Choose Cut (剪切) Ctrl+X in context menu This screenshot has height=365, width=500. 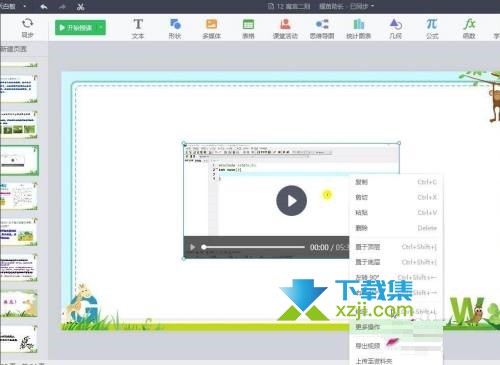(x=396, y=197)
